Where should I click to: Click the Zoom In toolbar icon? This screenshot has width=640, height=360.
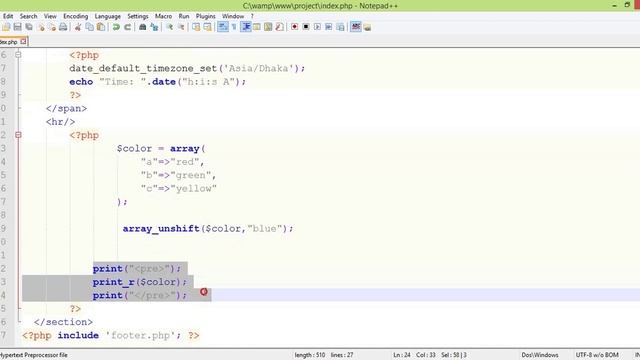tap(169, 27)
